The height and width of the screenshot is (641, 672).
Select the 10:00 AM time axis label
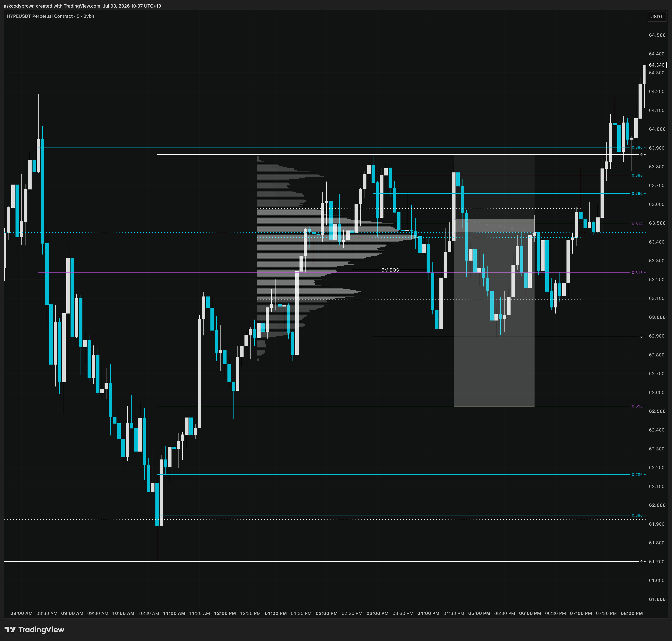coord(123,613)
